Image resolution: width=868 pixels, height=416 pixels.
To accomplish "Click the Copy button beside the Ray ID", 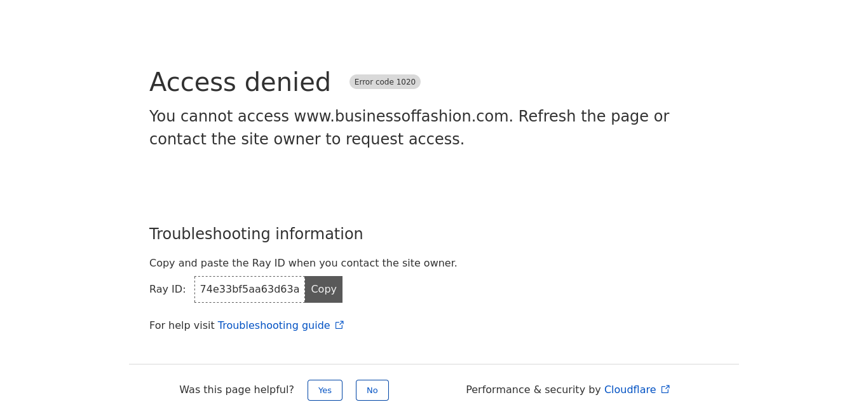I will point(323,289).
